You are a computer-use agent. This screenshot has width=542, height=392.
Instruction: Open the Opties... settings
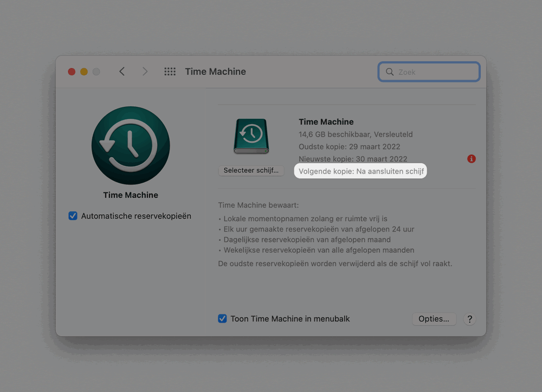[x=434, y=319]
